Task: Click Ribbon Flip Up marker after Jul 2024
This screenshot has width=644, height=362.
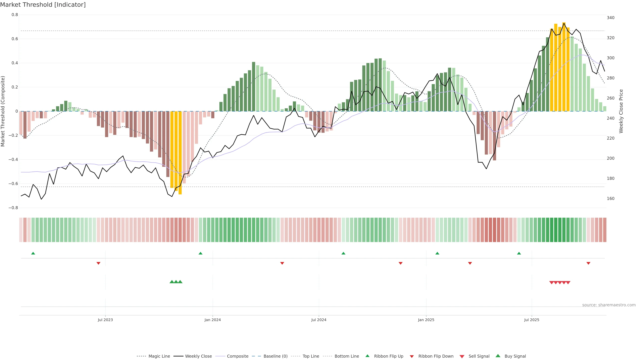Action: tap(343, 253)
